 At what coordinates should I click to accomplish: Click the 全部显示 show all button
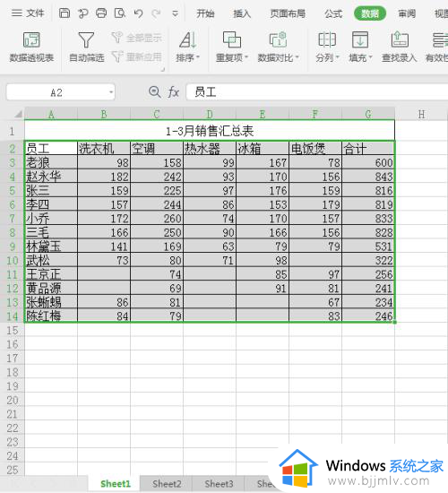coord(136,38)
